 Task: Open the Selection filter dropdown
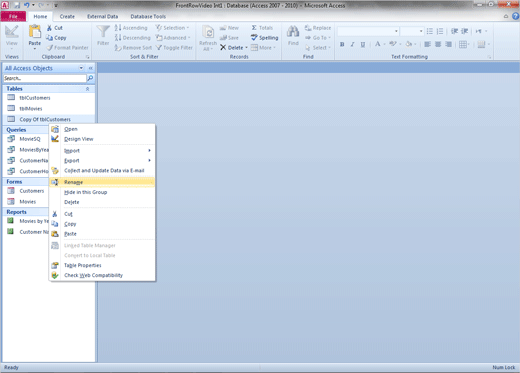tap(173, 28)
